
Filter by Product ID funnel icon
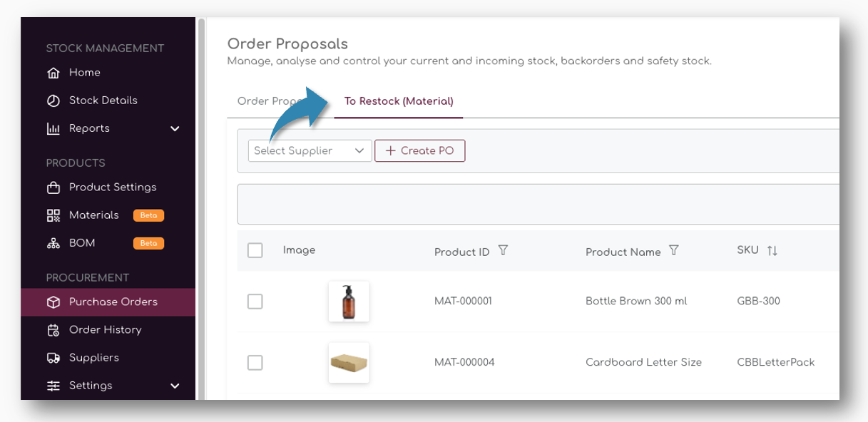503,251
